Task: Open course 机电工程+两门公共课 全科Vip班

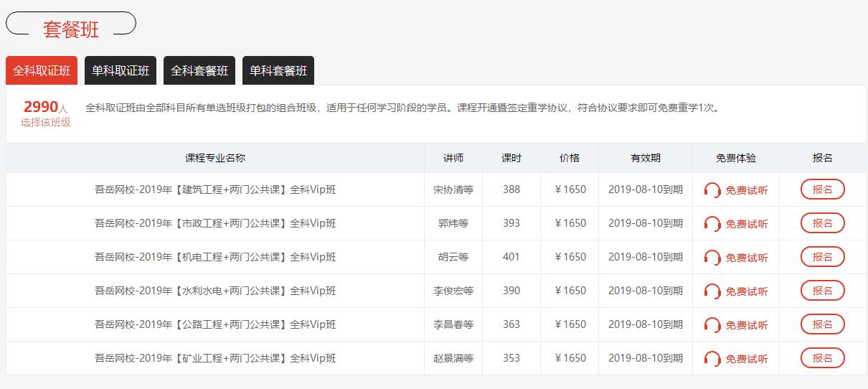Action: coord(215,257)
